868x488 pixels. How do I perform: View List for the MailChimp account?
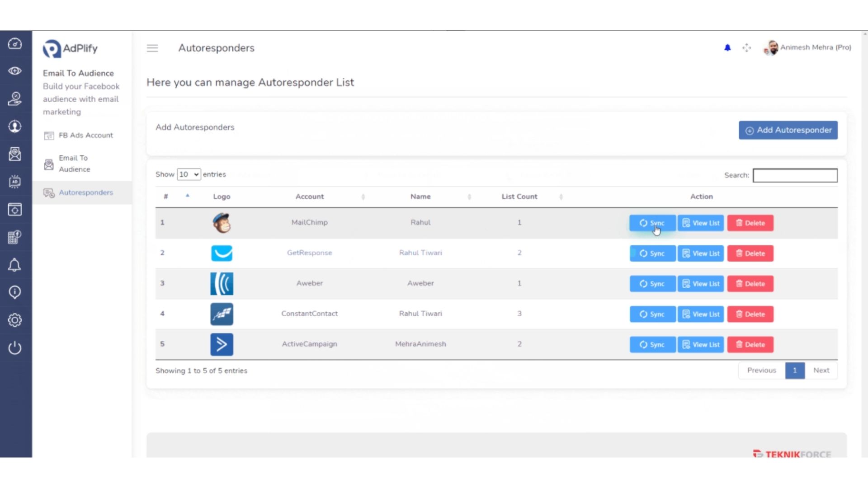pyautogui.click(x=700, y=223)
